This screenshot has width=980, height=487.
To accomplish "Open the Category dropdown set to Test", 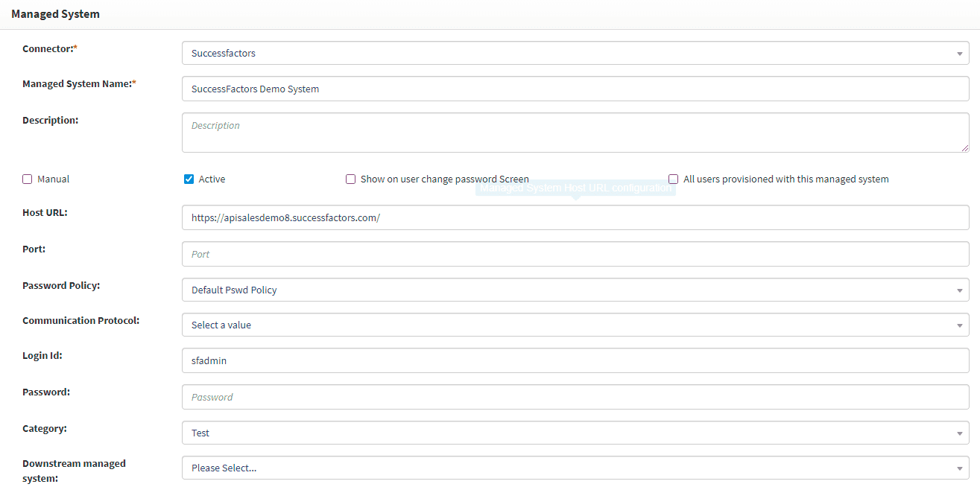I will click(x=574, y=433).
